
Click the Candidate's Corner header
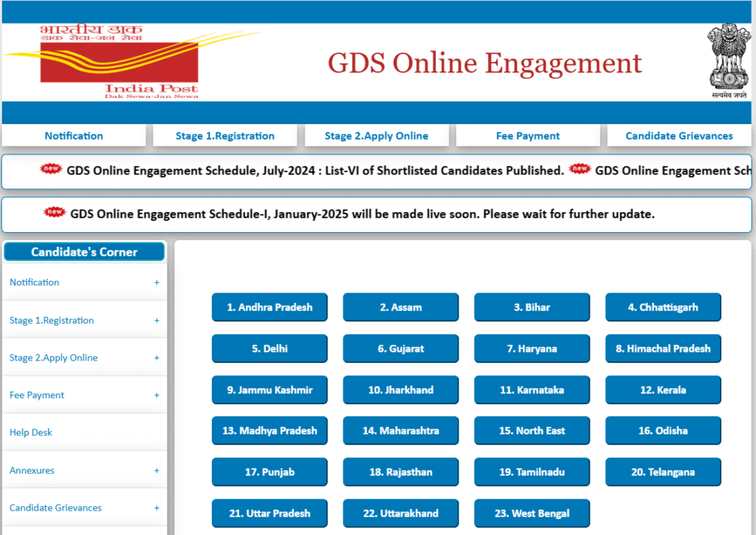click(83, 251)
